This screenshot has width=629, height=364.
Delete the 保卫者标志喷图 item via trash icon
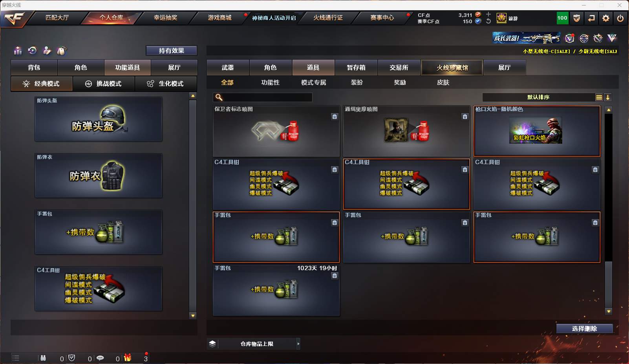click(x=335, y=117)
